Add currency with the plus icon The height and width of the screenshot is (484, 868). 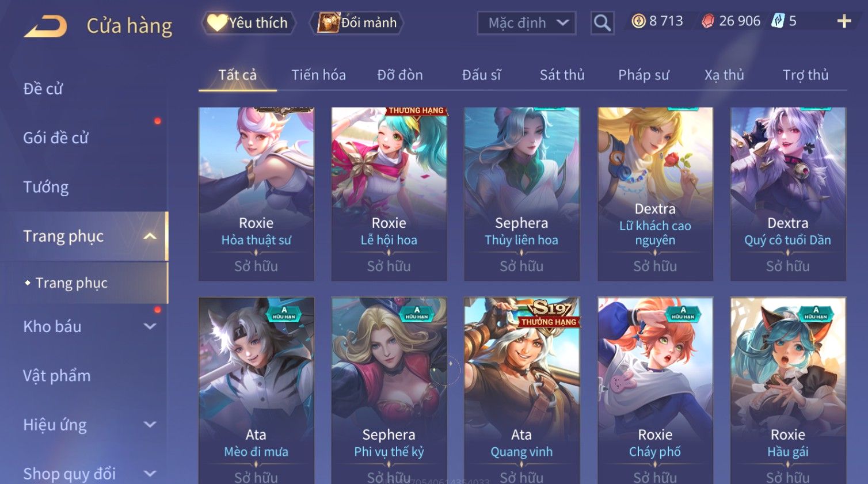pyautogui.click(x=844, y=21)
